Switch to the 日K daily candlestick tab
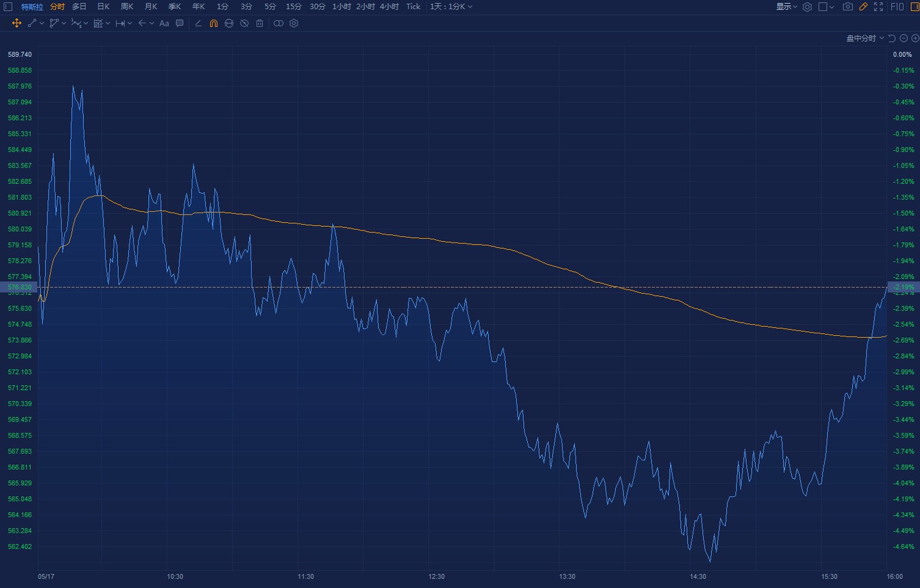Image resolution: width=920 pixels, height=588 pixels. pos(103,7)
